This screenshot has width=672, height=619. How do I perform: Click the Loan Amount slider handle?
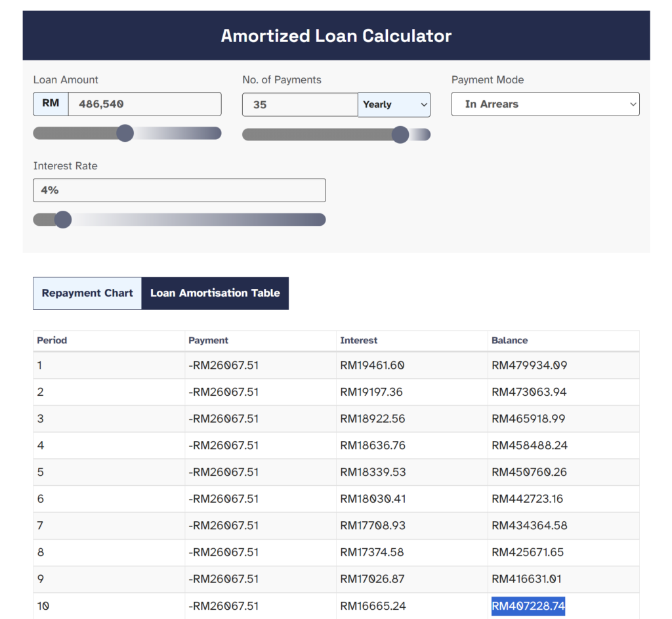pos(125,133)
